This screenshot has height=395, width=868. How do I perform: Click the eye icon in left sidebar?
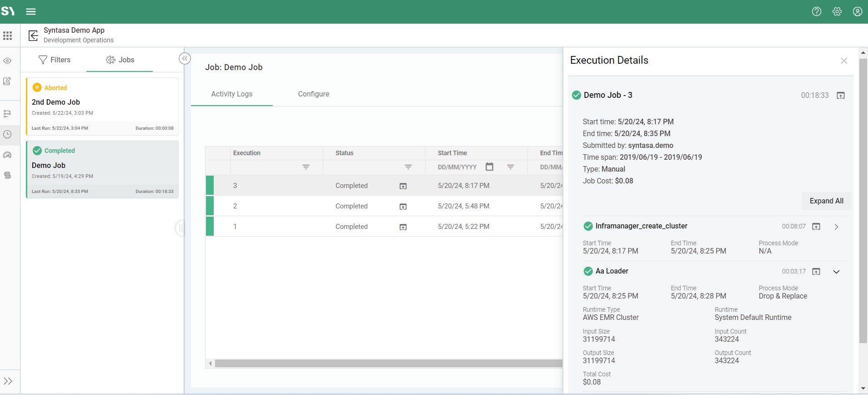coord(8,61)
